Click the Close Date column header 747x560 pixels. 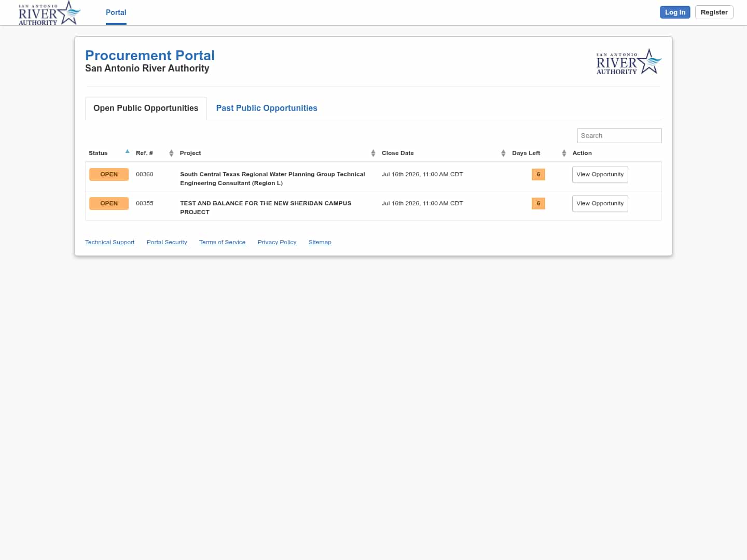[398, 153]
